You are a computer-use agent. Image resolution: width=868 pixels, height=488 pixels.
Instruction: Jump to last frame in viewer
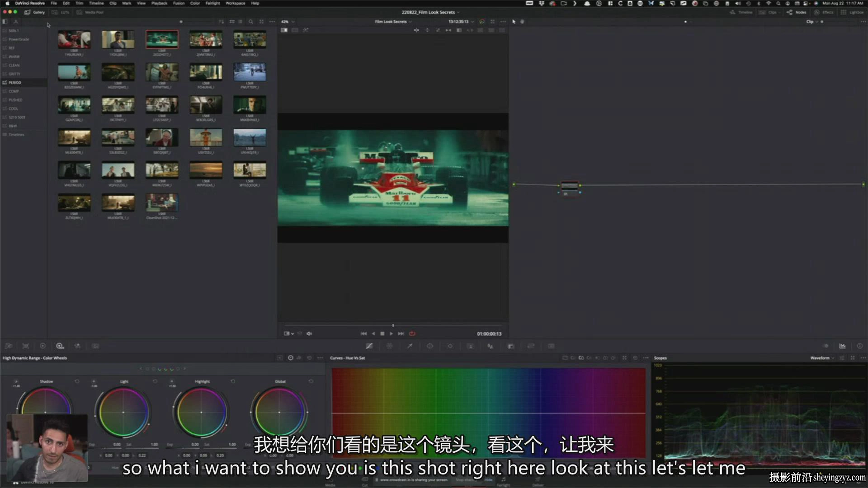[401, 333]
